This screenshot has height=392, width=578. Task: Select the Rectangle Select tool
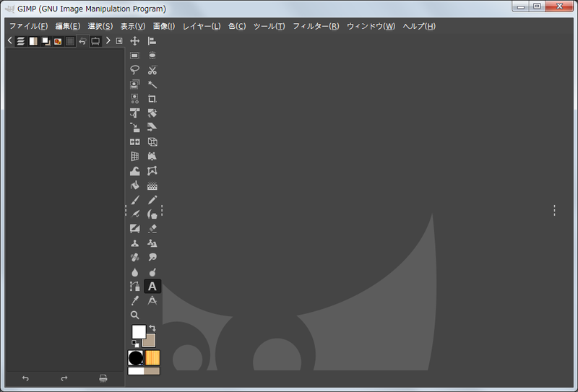[134, 56]
